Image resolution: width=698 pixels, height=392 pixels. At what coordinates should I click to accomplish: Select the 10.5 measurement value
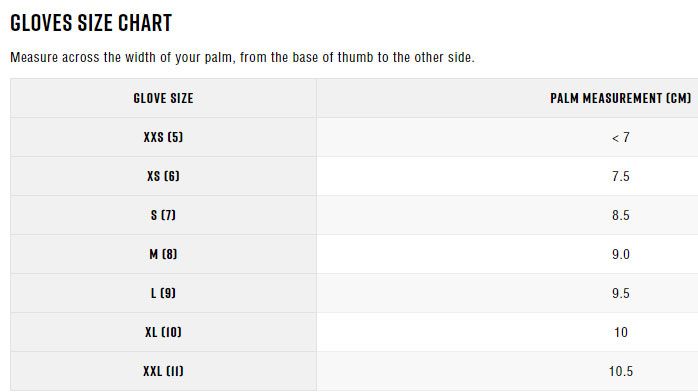pyautogui.click(x=621, y=371)
